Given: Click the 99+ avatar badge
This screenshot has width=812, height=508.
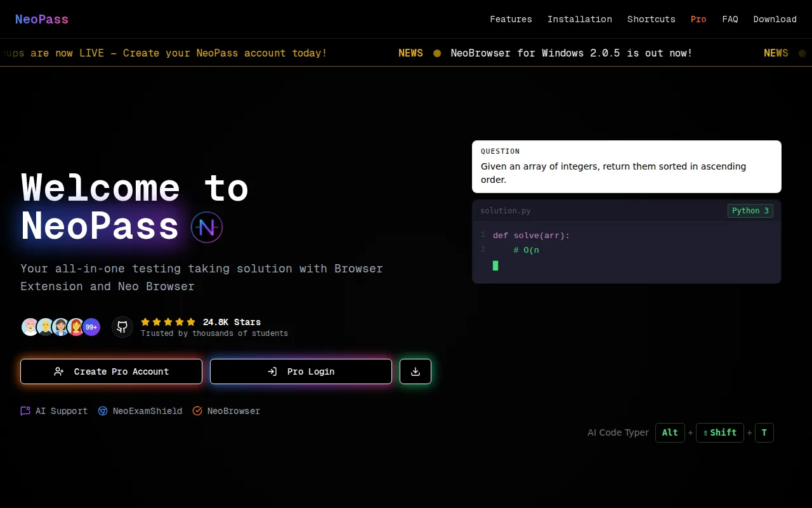Looking at the screenshot, I should (x=91, y=327).
